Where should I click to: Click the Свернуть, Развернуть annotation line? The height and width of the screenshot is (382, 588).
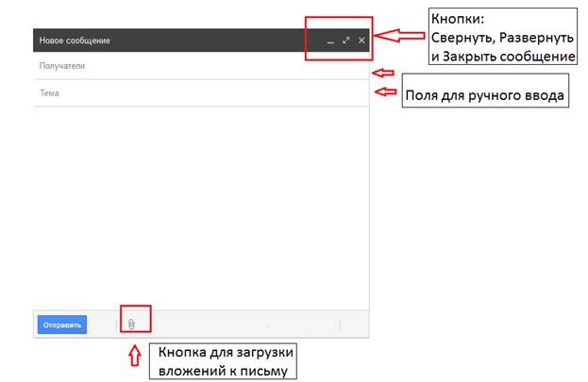[x=502, y=38]
